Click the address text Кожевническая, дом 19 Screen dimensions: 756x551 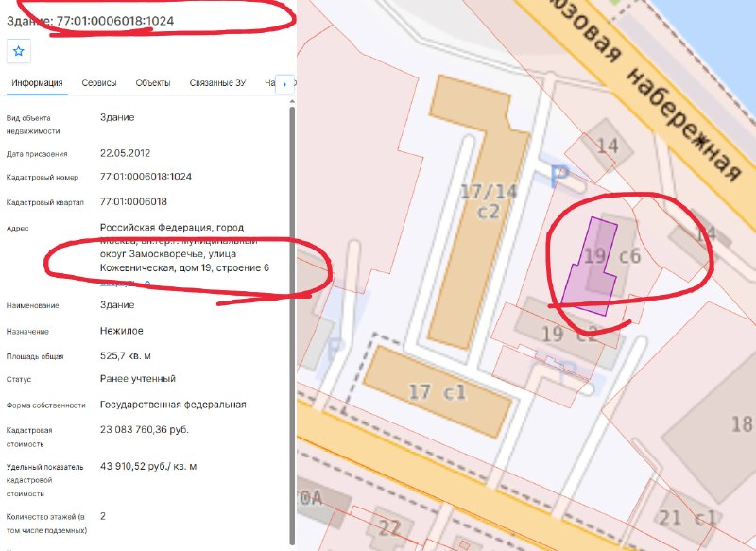156,268
